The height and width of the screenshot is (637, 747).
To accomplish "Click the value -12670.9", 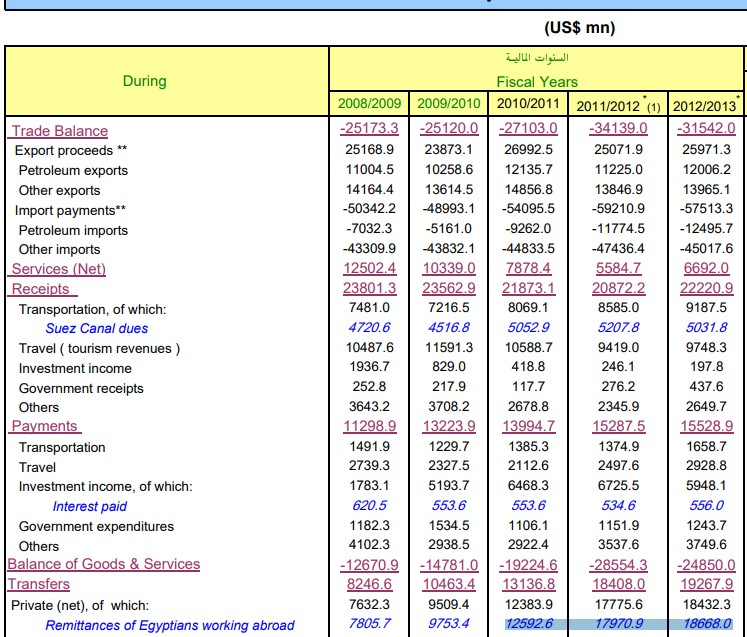I will coord(369,565).
